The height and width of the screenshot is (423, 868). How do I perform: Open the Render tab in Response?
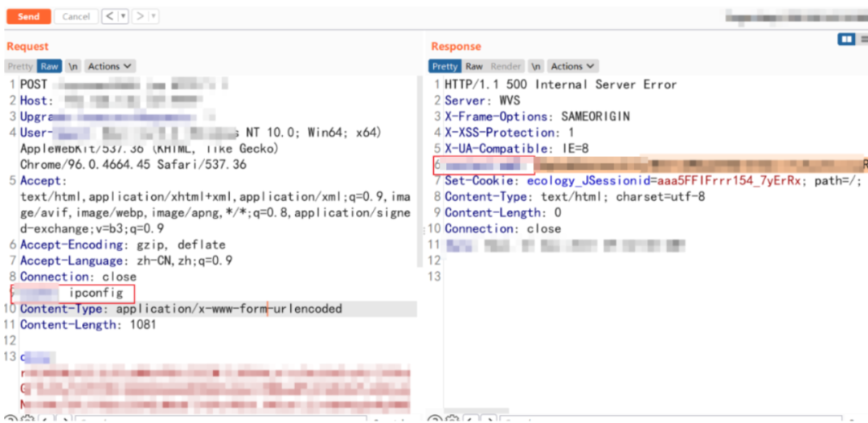pyautogui.click(x=506, y=67)
